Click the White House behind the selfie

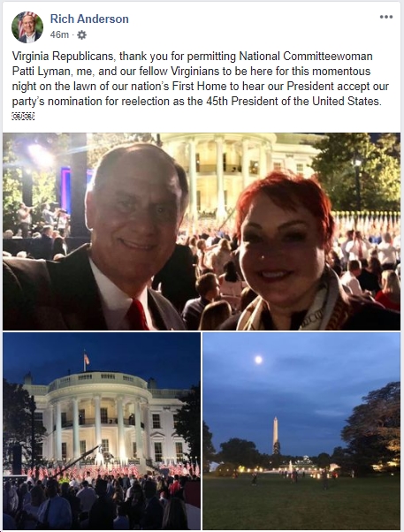[x=234, y=170]
